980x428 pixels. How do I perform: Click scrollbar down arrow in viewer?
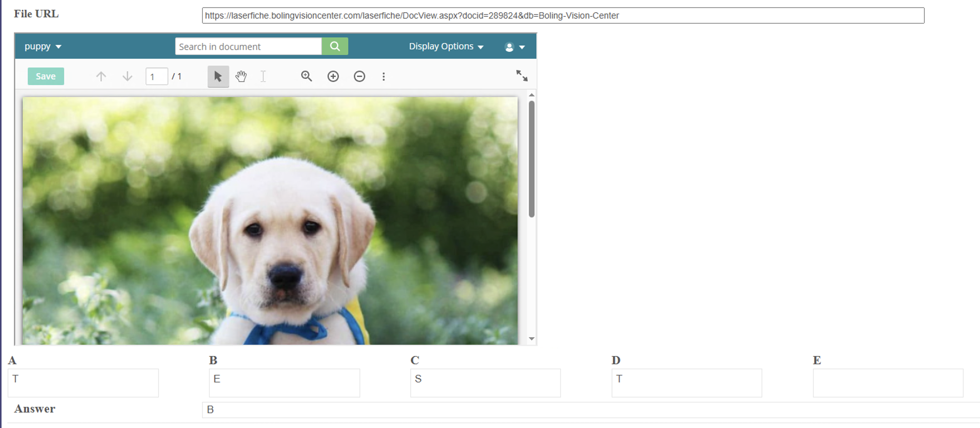pyautogui.click(x=531, y=338)
